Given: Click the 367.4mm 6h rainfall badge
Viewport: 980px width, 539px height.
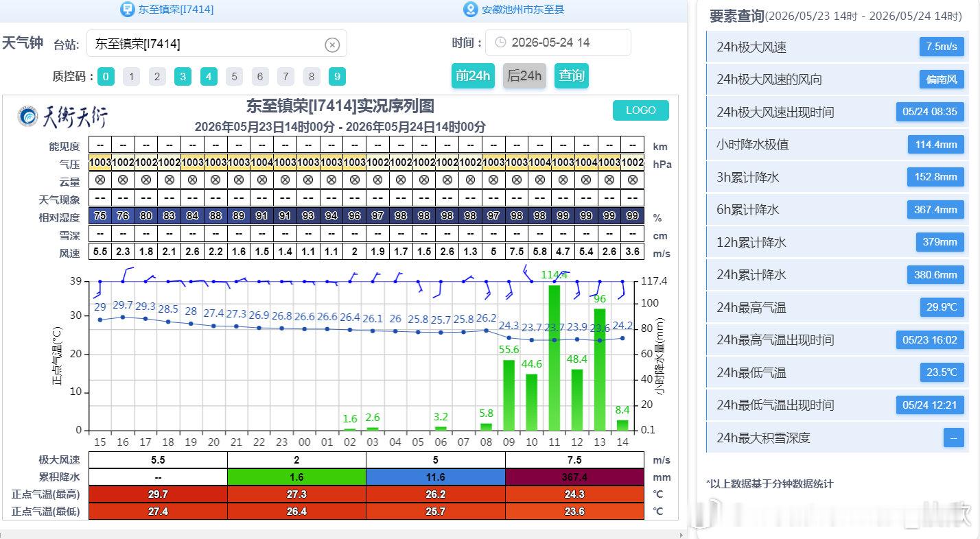Looking at the screenshot, I should [936, 210].
